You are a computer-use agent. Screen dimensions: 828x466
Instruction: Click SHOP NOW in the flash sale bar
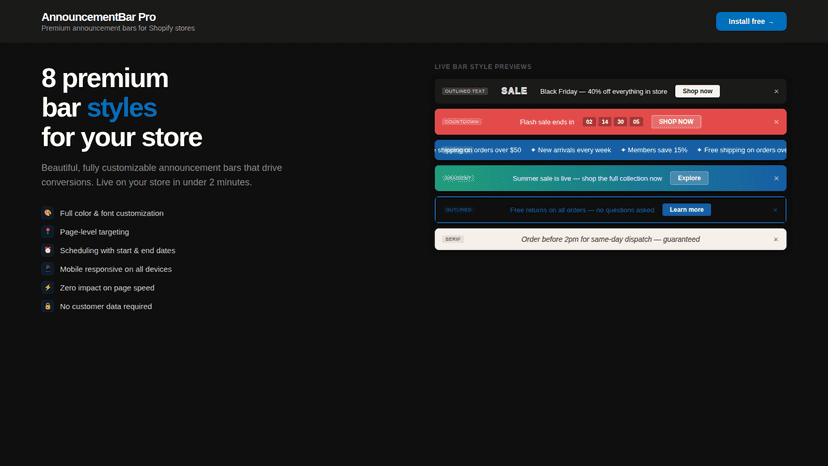[x=676, y=122]
